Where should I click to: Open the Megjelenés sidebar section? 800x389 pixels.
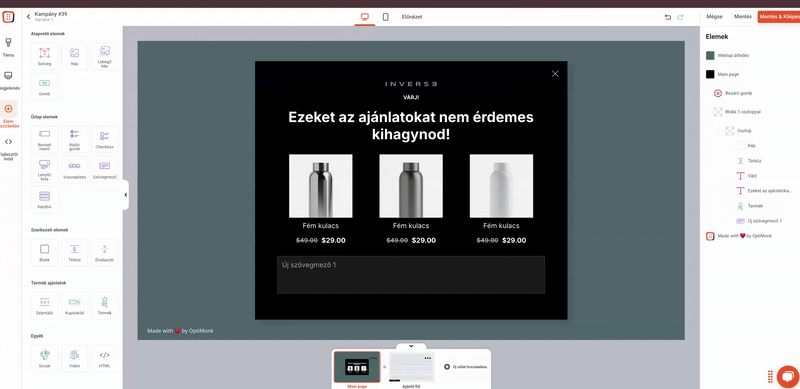click(x=8, y=81)
